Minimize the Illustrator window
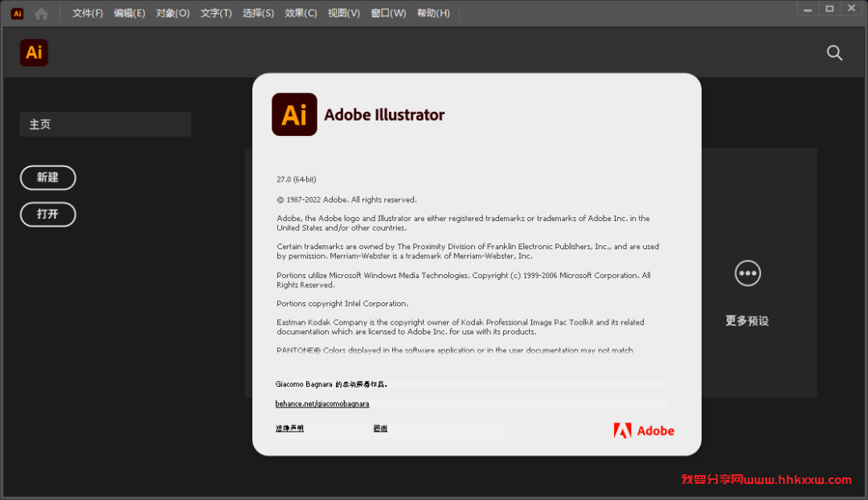The height and width of the screenshot is (500, 868). [808, 8]
